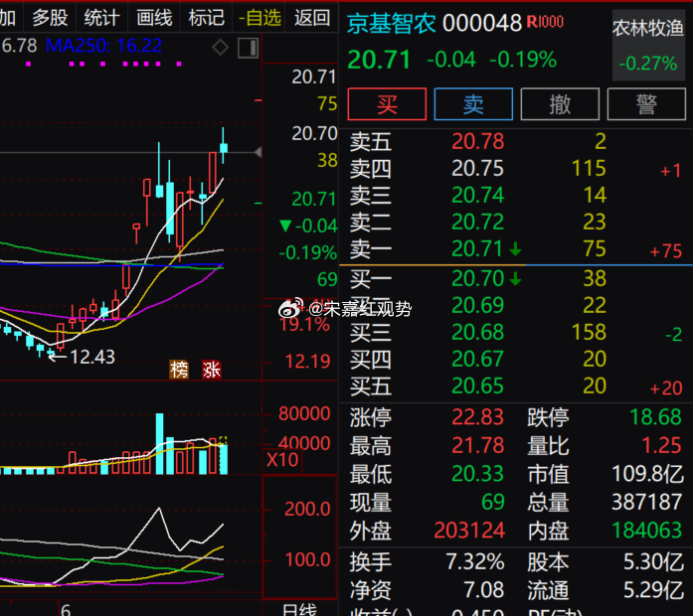Click the 换手 value 7.32%

pyautogui.click(x=474, y=562)
